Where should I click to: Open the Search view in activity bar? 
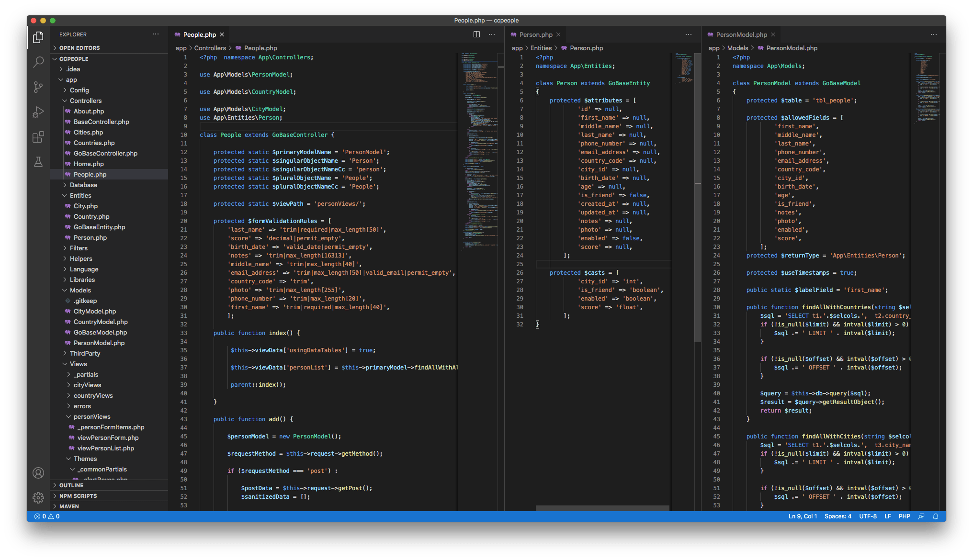click(x=38, y=62)
